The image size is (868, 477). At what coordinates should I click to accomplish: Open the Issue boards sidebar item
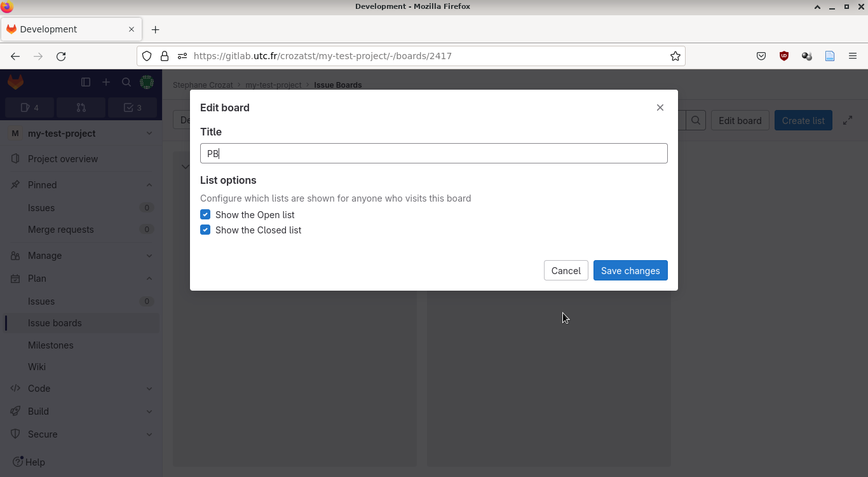55,323
